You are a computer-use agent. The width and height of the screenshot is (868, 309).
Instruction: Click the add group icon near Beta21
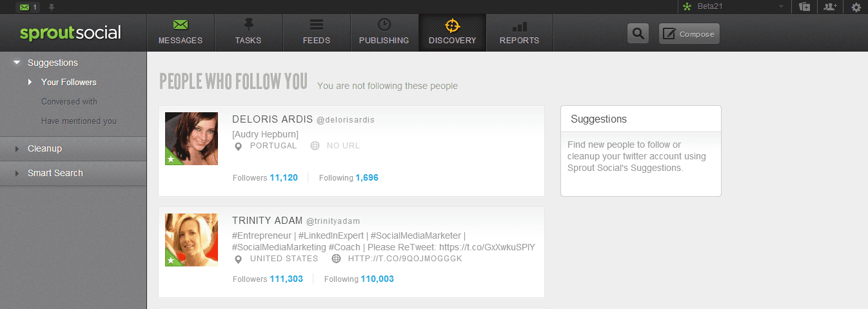click(804, 7)
